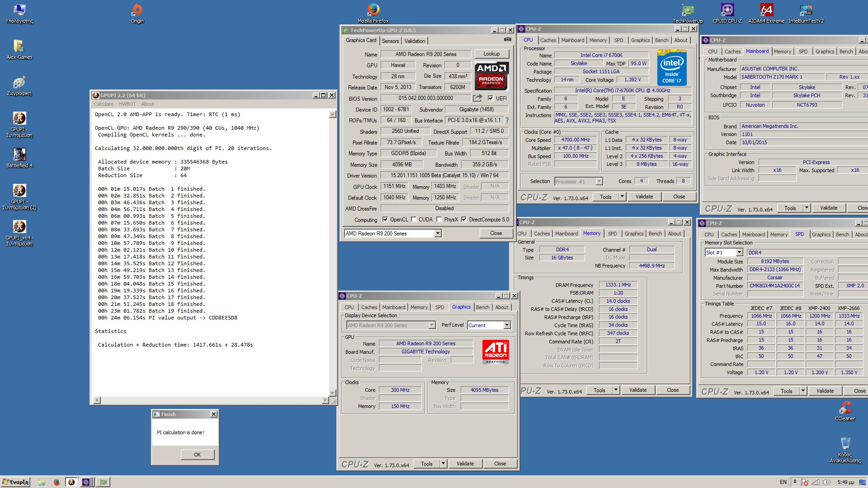Screen dimensions: 868x488
Task: Open the AIDA64 Extreme desktop icon
Action: click(x=766, y=13)
